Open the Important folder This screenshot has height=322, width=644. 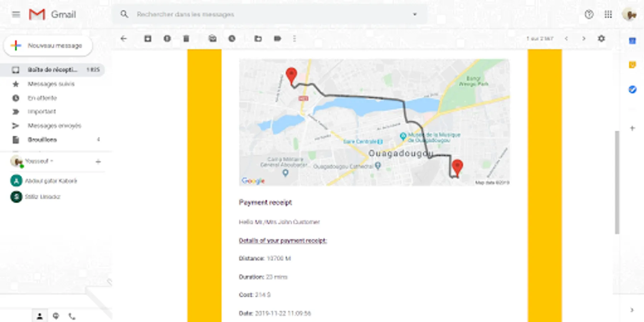(x=52, y=112)
